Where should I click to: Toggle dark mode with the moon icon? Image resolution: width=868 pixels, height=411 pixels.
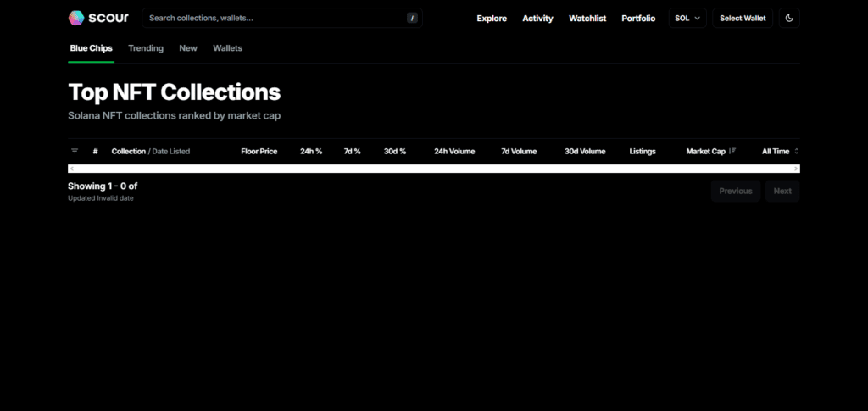[789, 18]
